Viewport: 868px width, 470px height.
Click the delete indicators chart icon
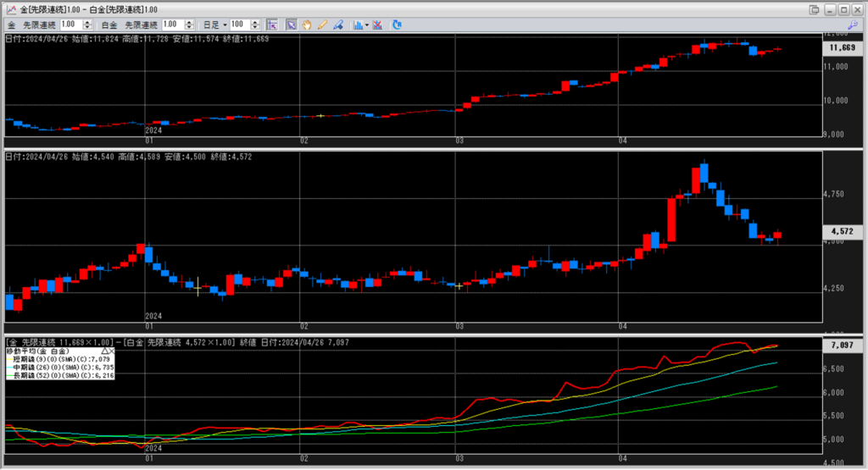coord(376,25)
